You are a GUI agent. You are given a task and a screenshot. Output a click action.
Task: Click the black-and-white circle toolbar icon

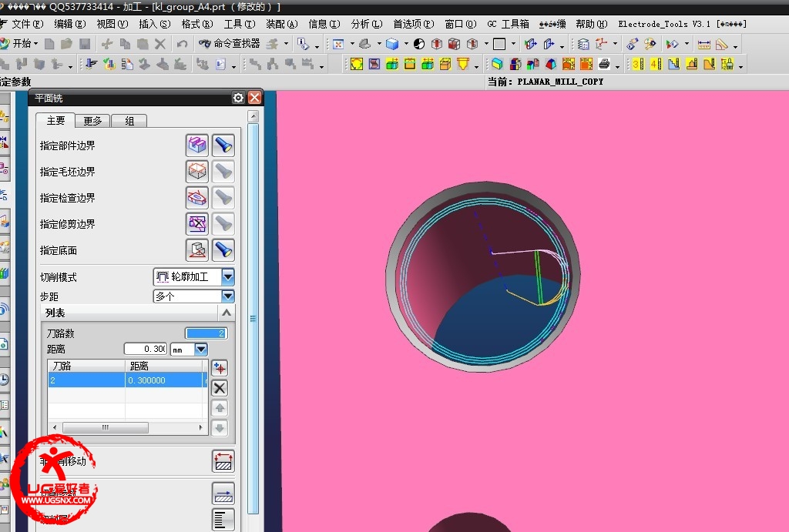(x=419, y=44)
